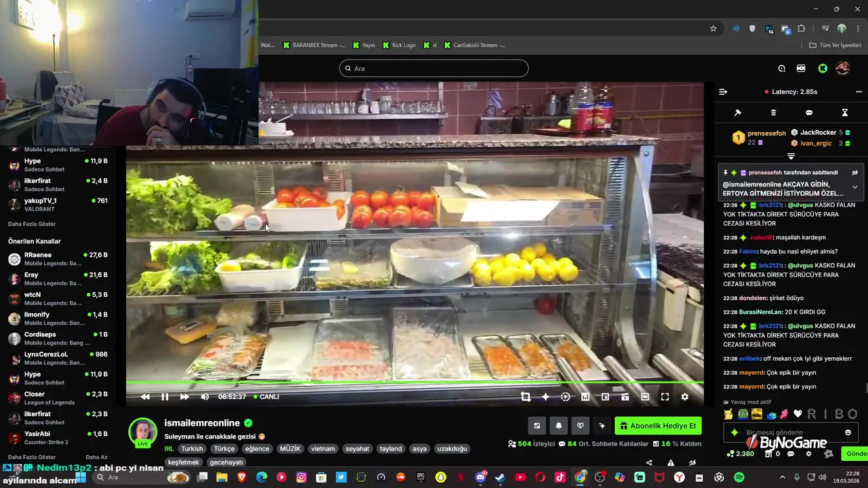Click the heart emote in quick emotes row
Image resolution: width=868 pixels, height=488 pixels.
tap(798, 414)
